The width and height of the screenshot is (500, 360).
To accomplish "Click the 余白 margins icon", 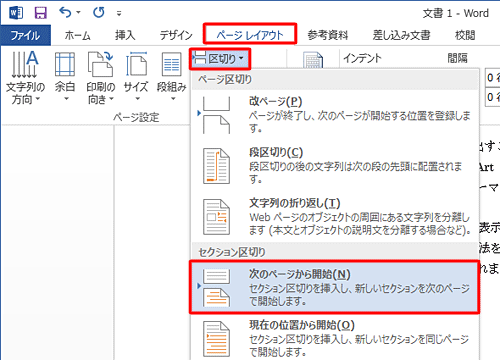I will (x=65, y=64).
